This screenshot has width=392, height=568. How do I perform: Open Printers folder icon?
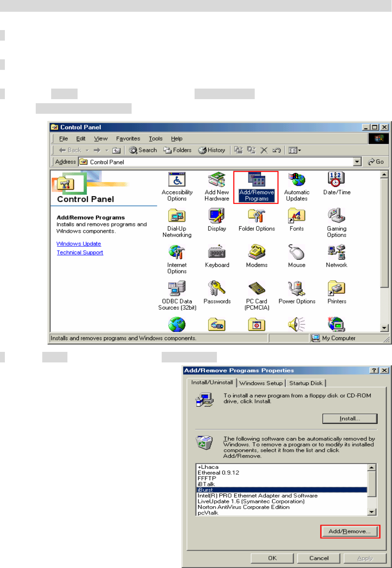coord(337,293)
